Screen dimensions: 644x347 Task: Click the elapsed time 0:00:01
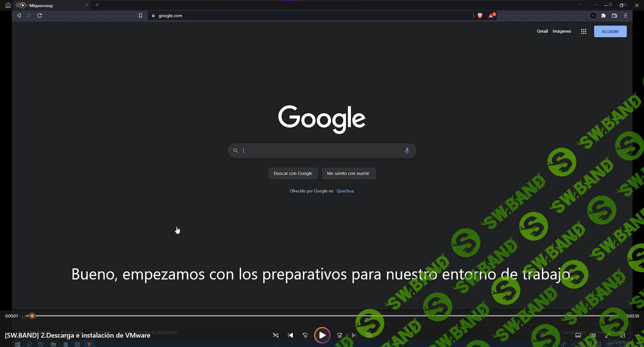(x=11, y=316)
